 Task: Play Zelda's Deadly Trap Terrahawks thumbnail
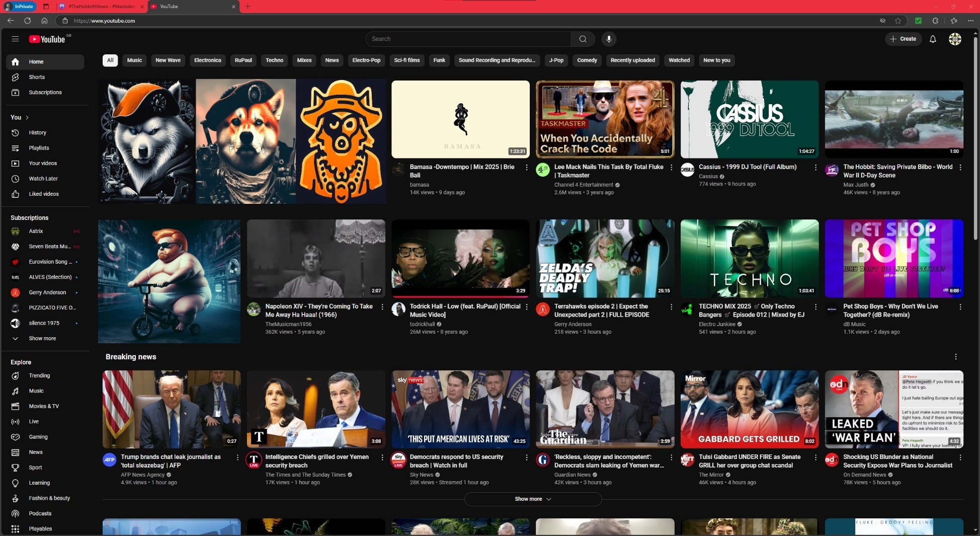(605, 258)
